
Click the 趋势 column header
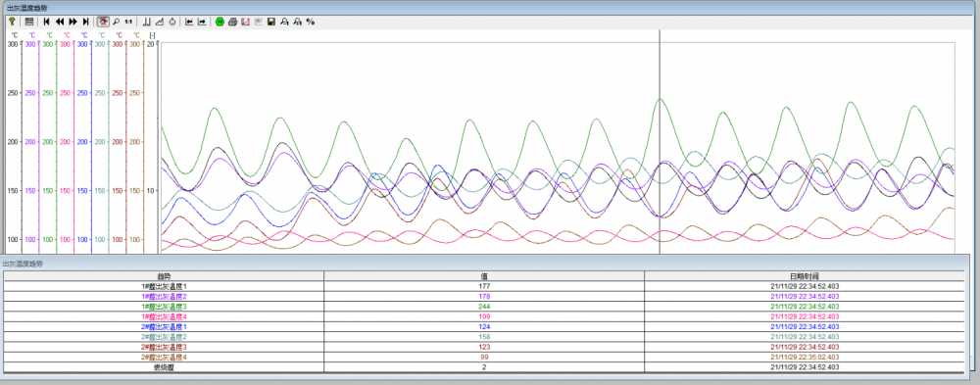pyautogui.click(x=164, y=275)
